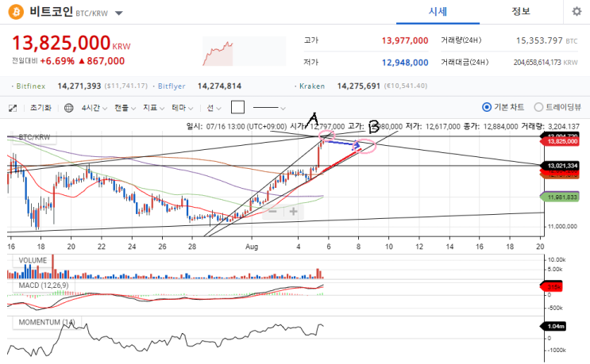Screen dimensions: 590x364
Task: Click the VOLUME indicator label
Action: click(x=33, y=261)
